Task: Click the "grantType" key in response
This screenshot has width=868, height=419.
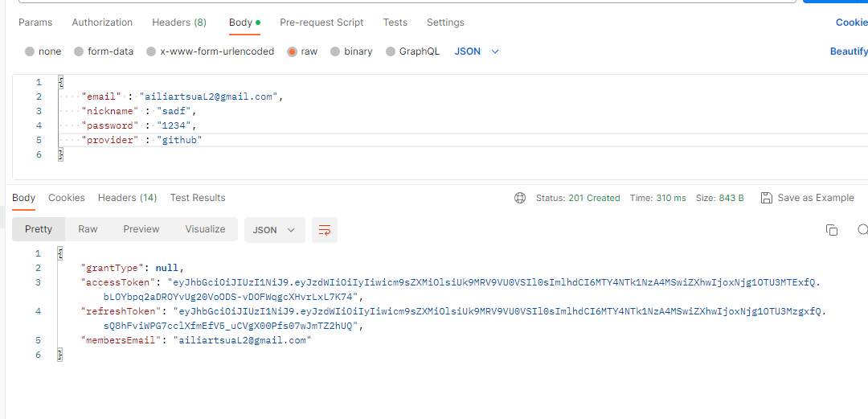Action: pyautogui.click(x=113, y=269)
